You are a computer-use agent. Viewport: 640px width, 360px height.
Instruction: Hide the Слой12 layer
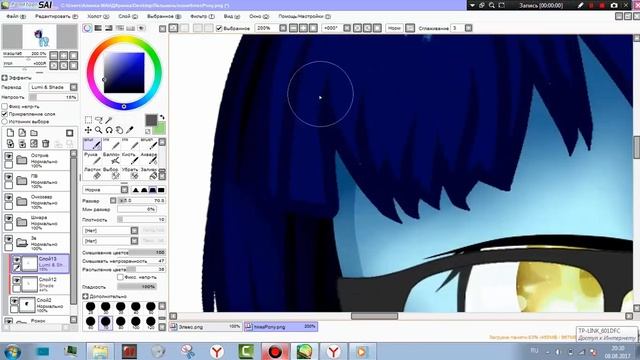[x=17, y=280]
